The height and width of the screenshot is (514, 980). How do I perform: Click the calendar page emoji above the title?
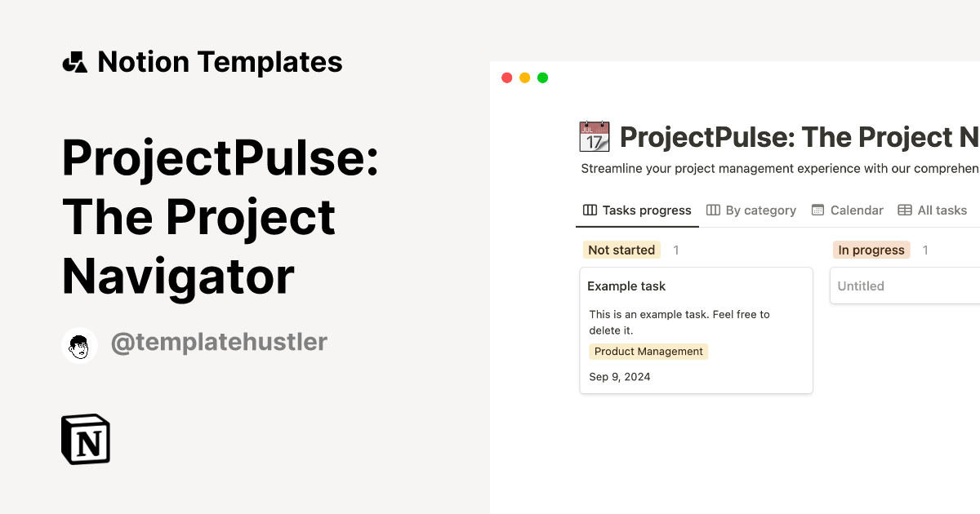pyautogui.click(x=593, y=136)
